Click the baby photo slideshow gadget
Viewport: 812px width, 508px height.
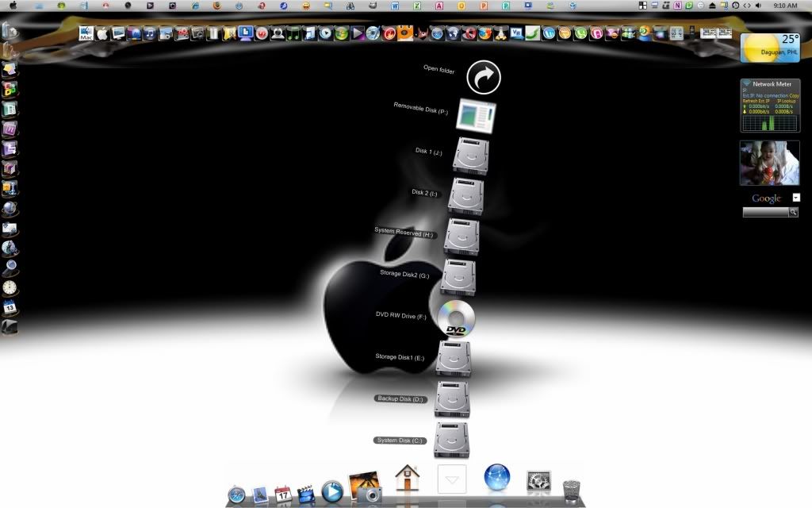(x=769, y=163)
